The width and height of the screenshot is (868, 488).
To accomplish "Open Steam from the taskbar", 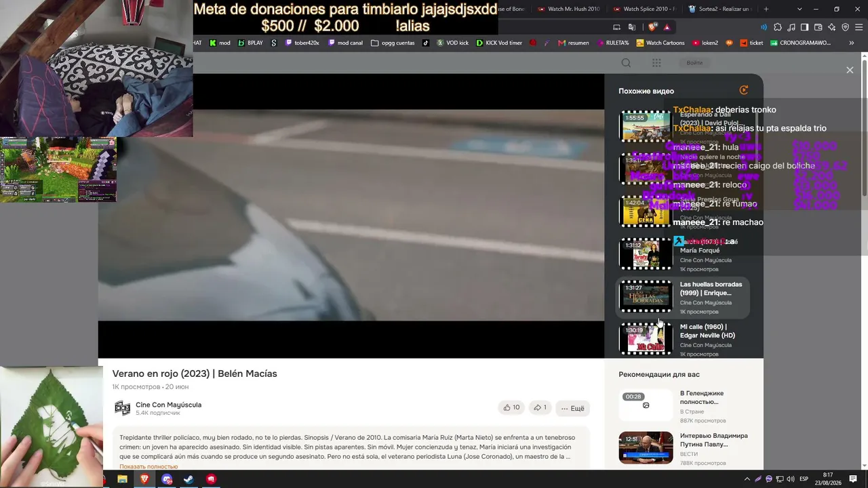I will 189,479.
